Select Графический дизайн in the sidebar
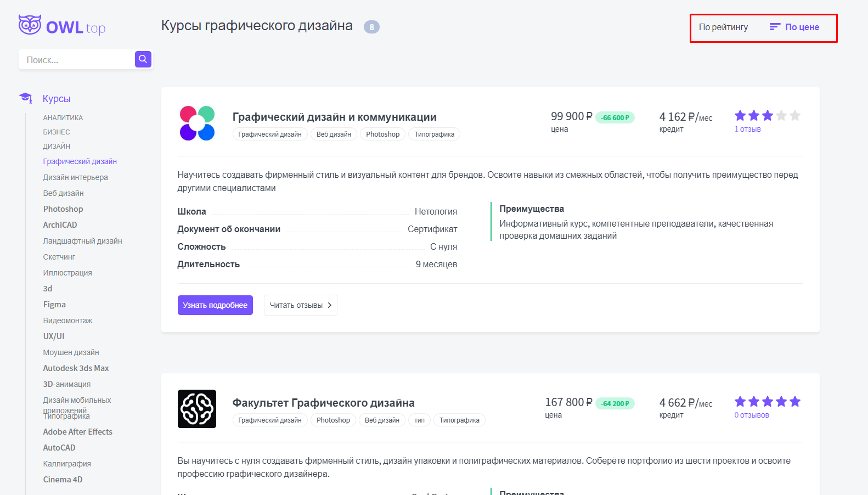 (80, 161)
